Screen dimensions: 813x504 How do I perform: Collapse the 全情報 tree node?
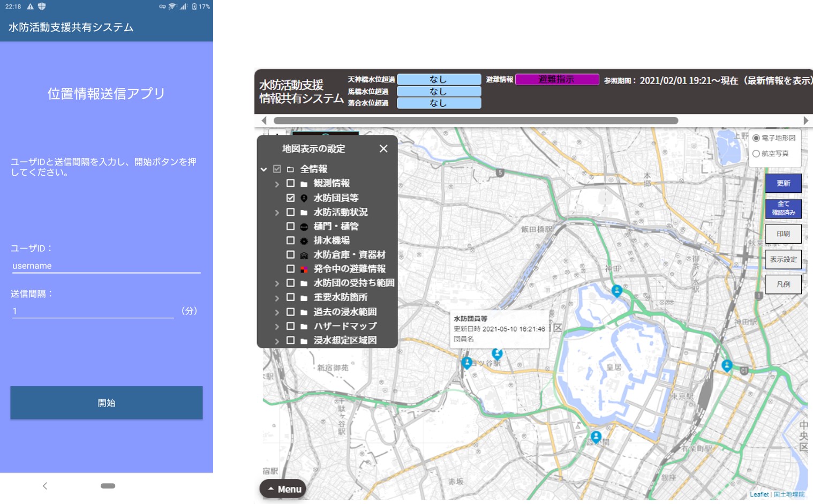click(x=264, y=169)
